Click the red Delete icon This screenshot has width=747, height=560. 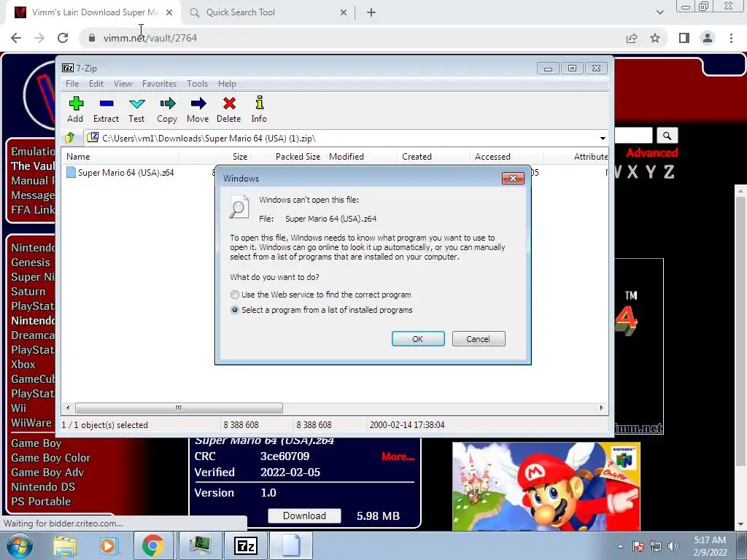coord(228,109)
